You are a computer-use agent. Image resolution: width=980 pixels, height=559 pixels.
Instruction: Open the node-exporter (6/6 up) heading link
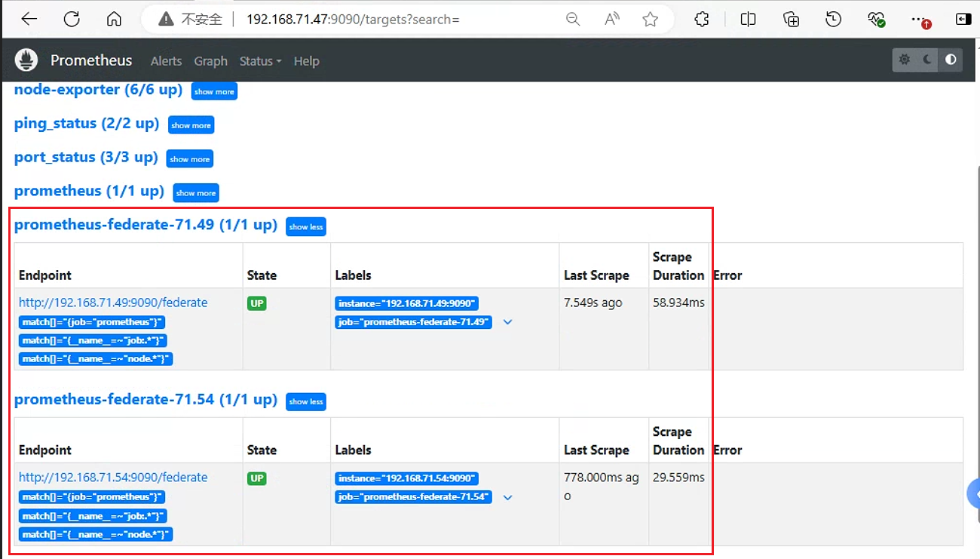(x=99, y=90)
